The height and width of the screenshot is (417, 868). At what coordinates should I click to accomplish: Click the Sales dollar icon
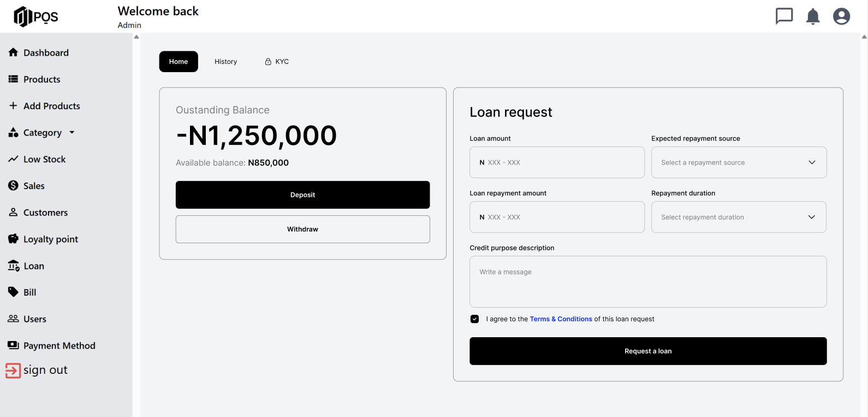pos(13,185)
